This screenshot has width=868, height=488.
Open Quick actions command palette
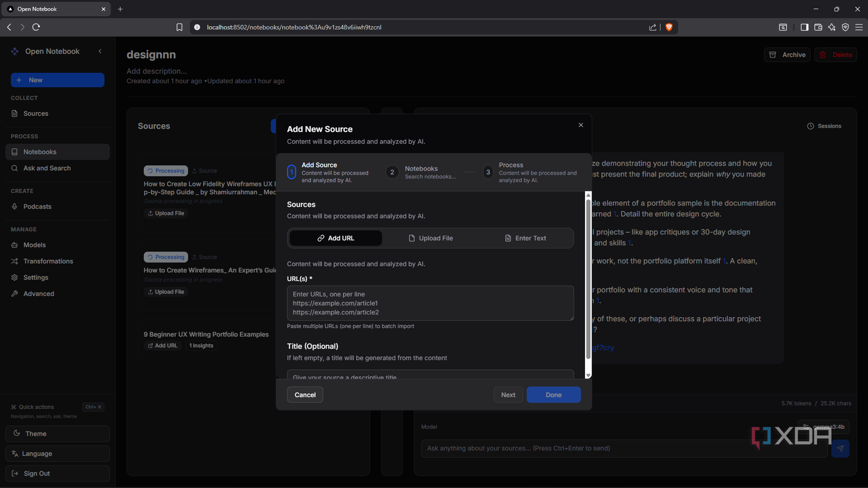pos(57,407)
